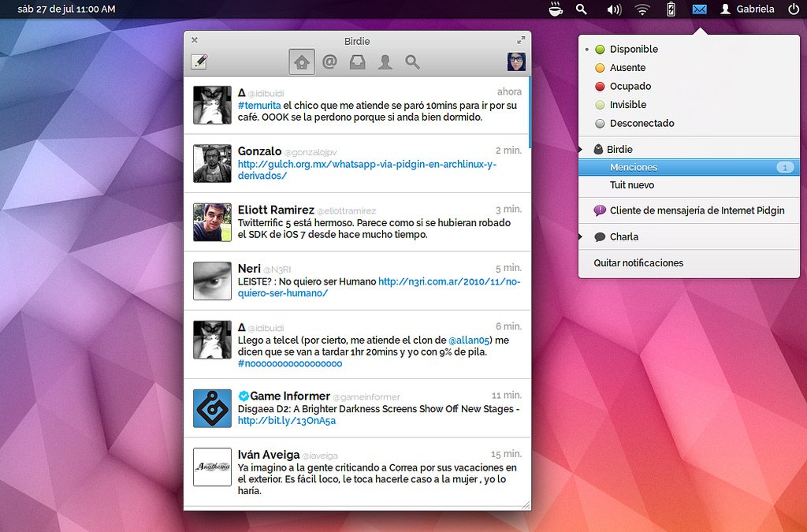807x532 pixels.
Task: Open the Mentions (@) tab in Birdie
Action: [x=329, y=61]
